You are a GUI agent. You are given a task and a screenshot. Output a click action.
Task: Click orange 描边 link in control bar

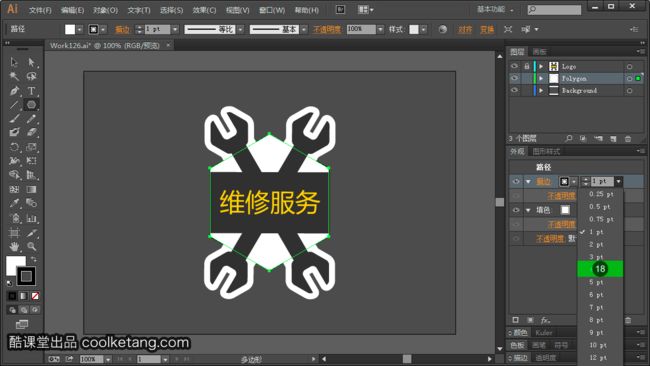(122, 29)
